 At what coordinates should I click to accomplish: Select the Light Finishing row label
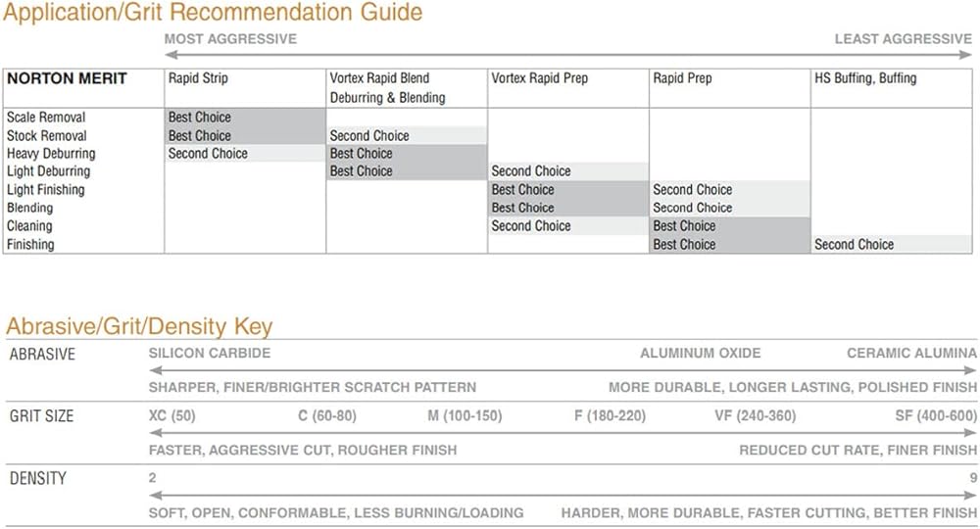tap(46, 190)
